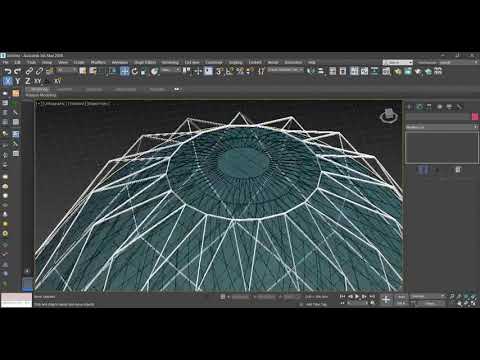Click Add Time Tag in status bar
480x360 pixels.
click(x=317, y=304)
